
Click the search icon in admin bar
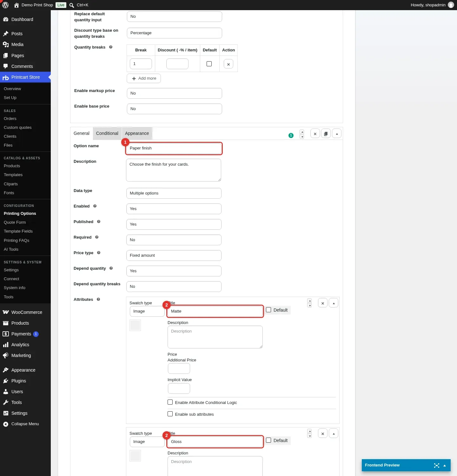[x=72, y=5]
